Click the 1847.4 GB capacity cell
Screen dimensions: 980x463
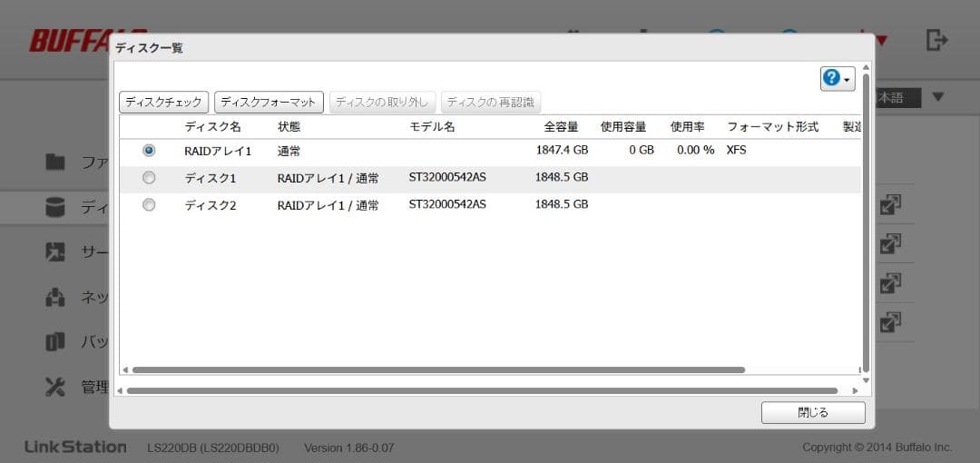[x=562, y=150]
